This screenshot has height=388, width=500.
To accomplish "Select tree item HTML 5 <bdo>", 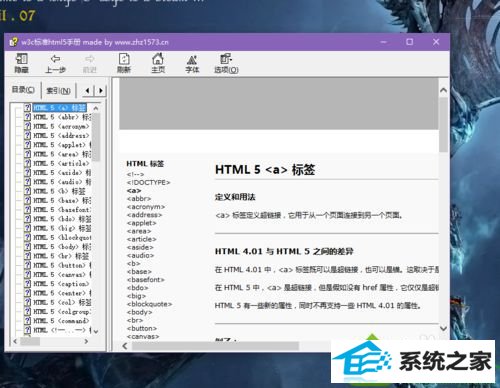I will tap(62, 219).
